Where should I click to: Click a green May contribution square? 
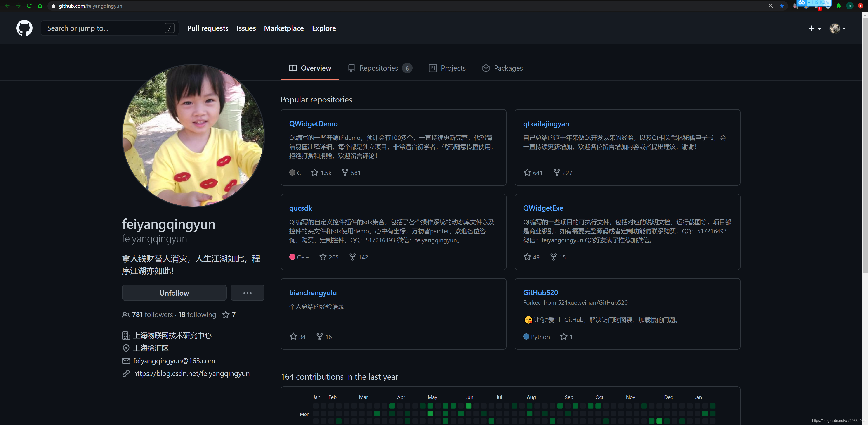[430, 413]
